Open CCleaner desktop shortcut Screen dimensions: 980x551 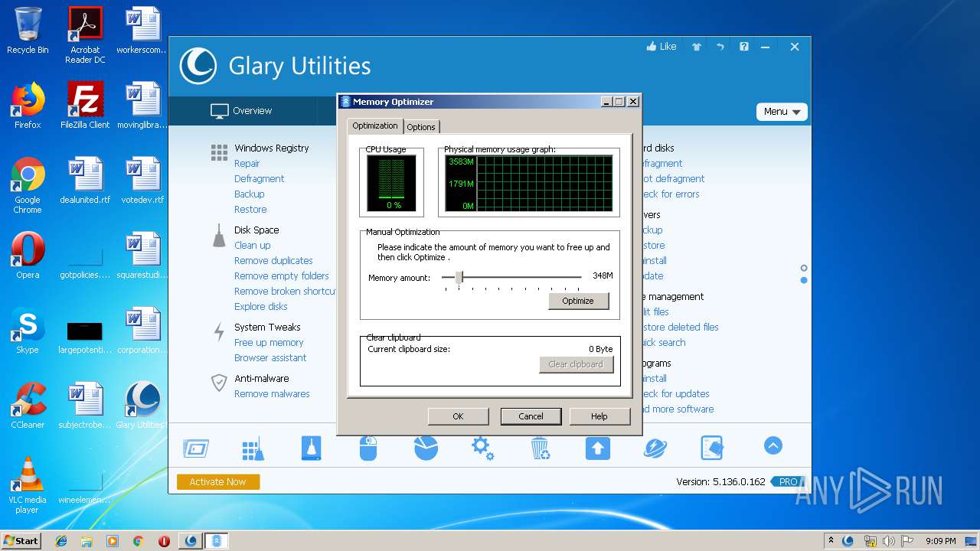pos(28,406)
